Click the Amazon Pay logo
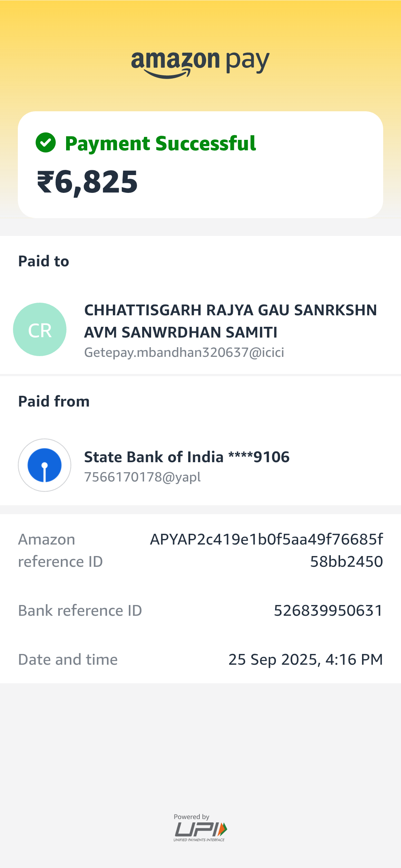Screen dimensions: 401x868 (200, 64)
